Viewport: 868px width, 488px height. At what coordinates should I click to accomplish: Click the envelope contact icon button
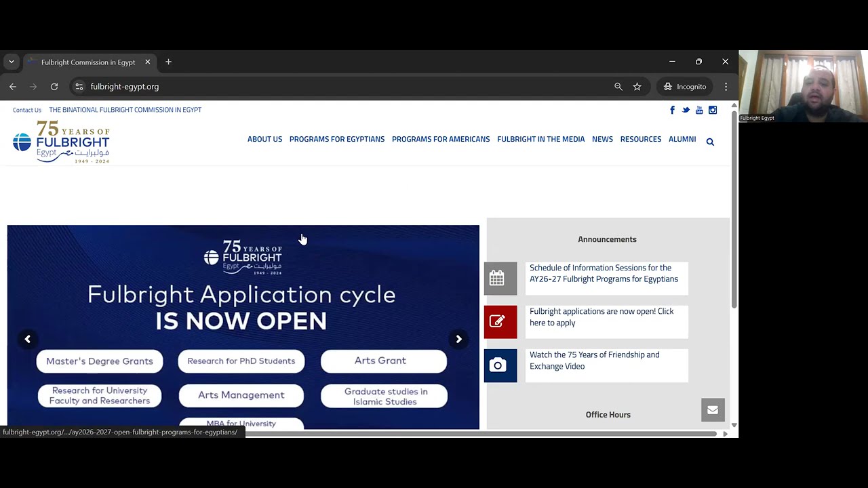pyautogui.click(x=713, y=409)
